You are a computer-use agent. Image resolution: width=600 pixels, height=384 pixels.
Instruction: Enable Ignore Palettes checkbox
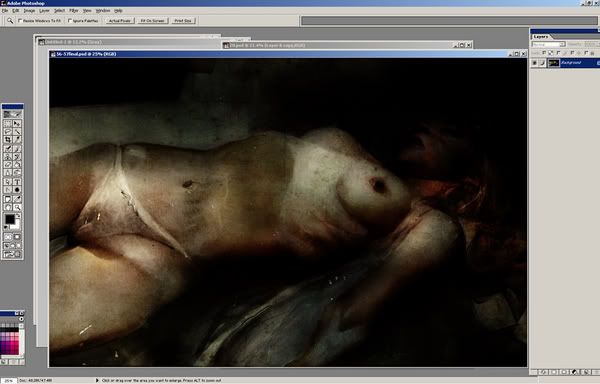70,21
